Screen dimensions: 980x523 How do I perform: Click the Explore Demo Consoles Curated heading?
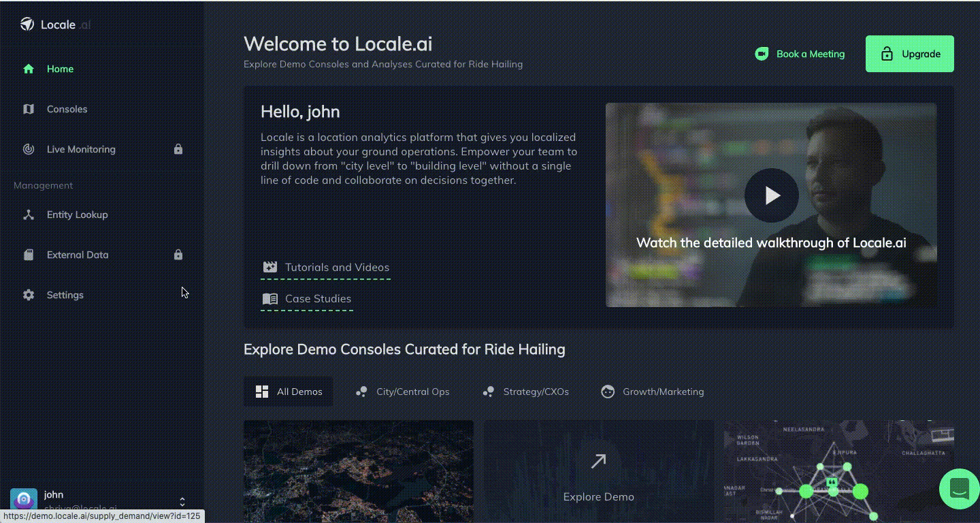click(x=404, y=349)
